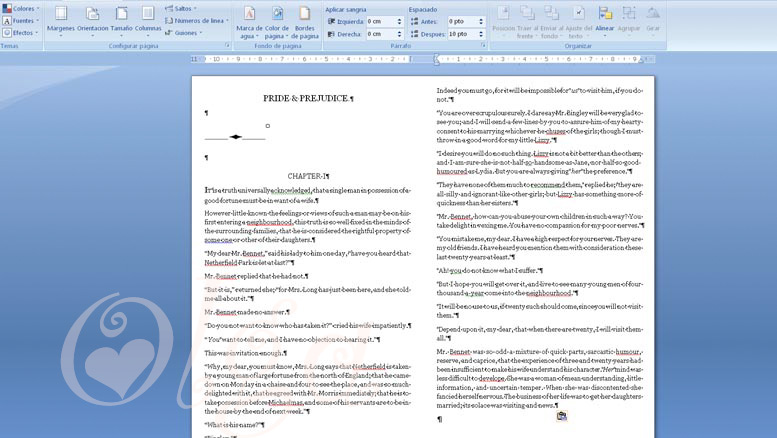
Task: Click the Color de página icon
Action: click(277, 14)
